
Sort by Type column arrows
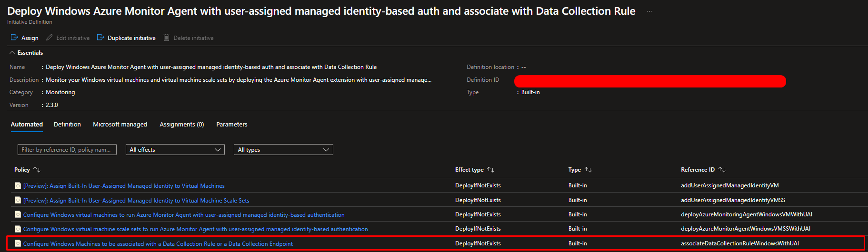pos(589,170)
